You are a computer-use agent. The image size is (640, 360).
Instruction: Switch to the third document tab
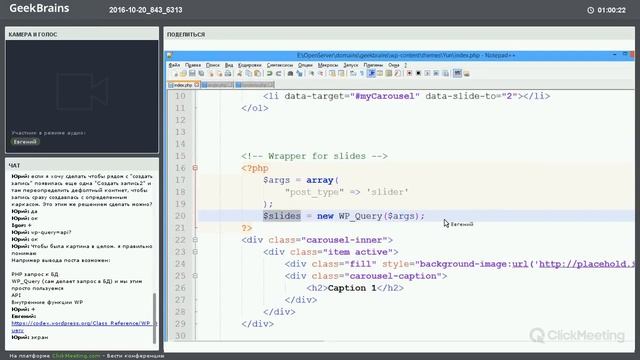coord(255,85)
